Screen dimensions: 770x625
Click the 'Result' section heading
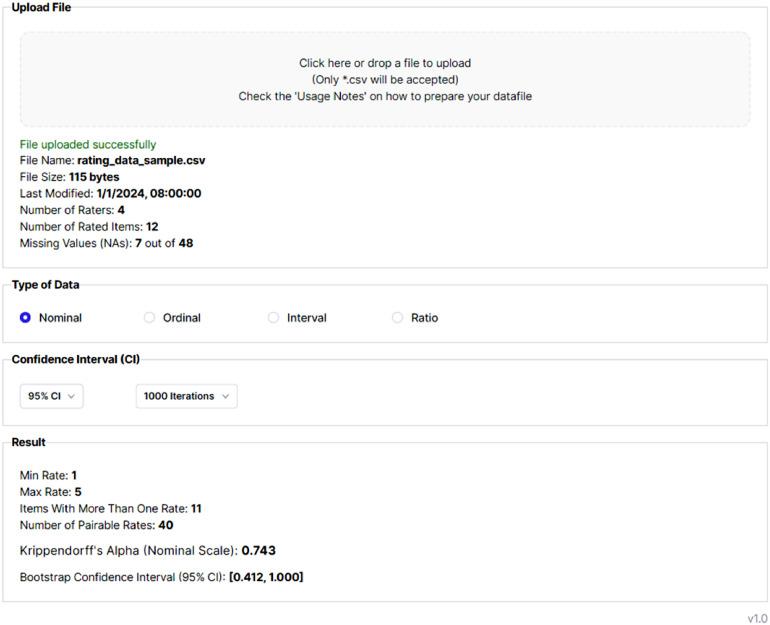pos(29,442)
